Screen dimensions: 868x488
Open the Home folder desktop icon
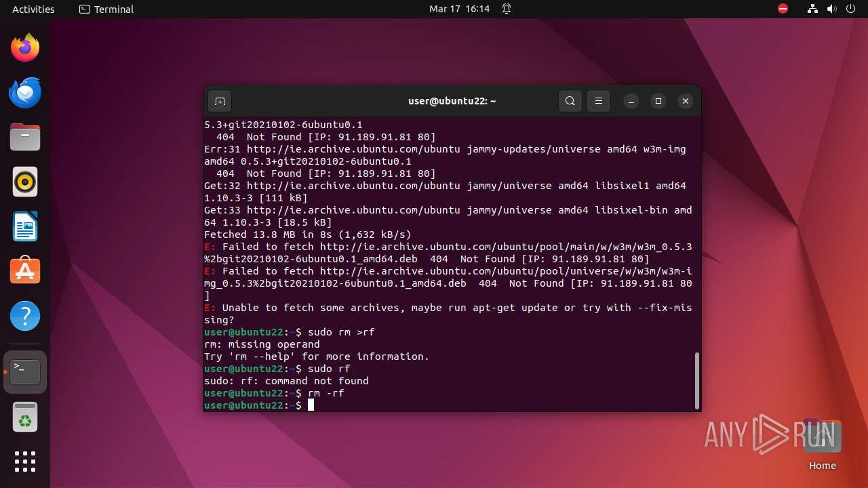(823, 445)
